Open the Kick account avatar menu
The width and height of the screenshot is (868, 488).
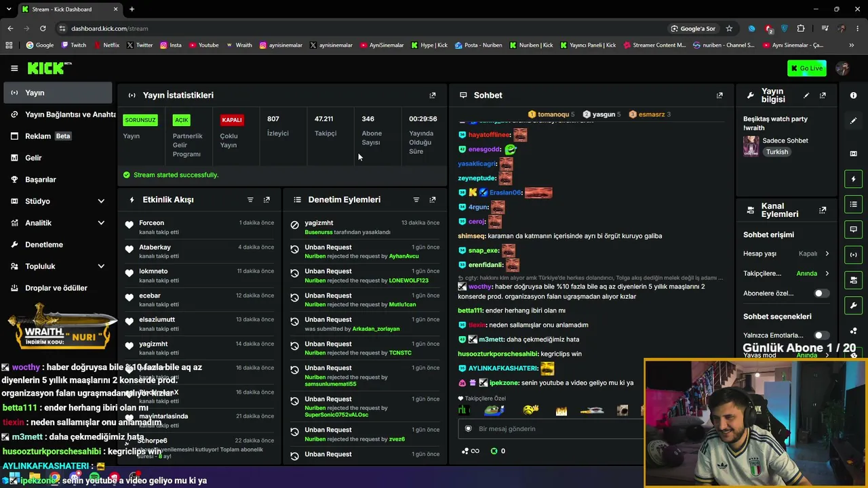843,68
